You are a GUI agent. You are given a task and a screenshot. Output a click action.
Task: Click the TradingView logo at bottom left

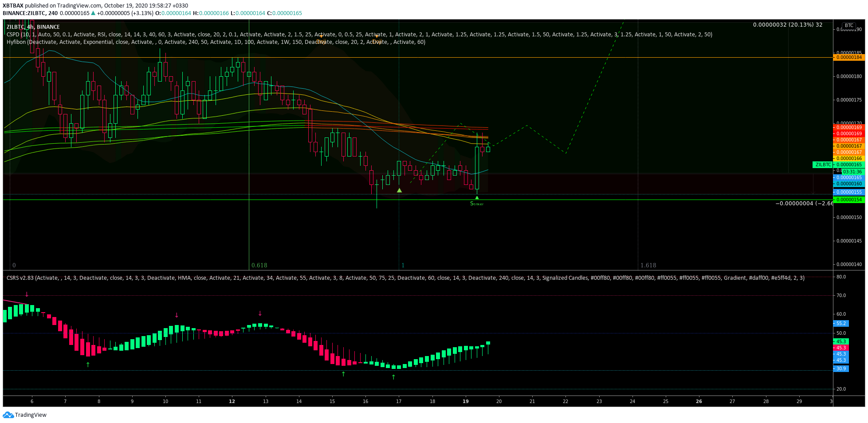click(x=25, y=415)
